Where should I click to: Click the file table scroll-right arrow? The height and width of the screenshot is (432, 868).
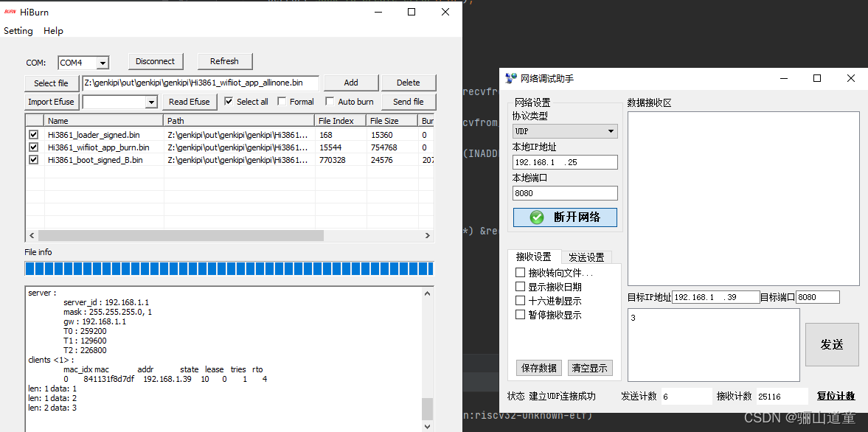[x=427, y=236]
